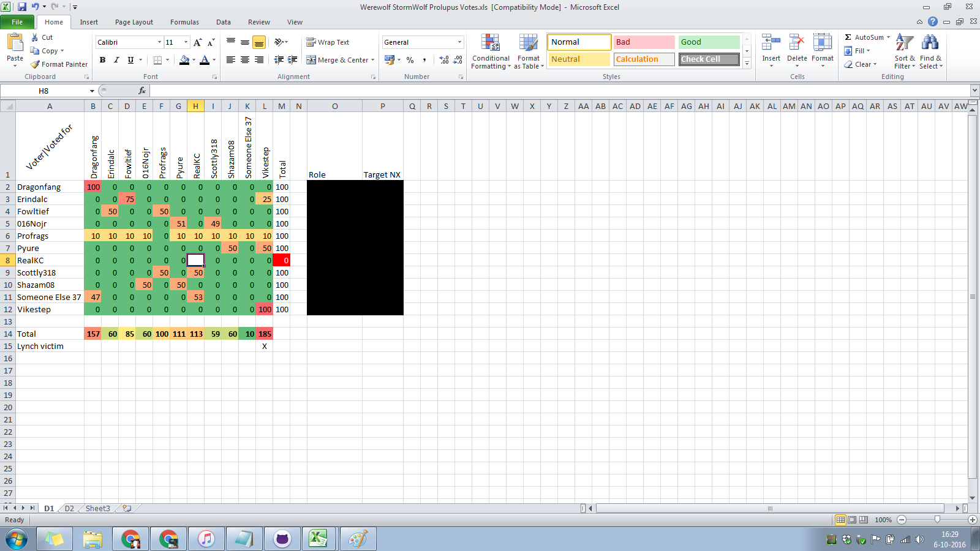Viewport: 980px width, 551px height.
Task: Apply the Check Cell style
Action: (709, 59)
